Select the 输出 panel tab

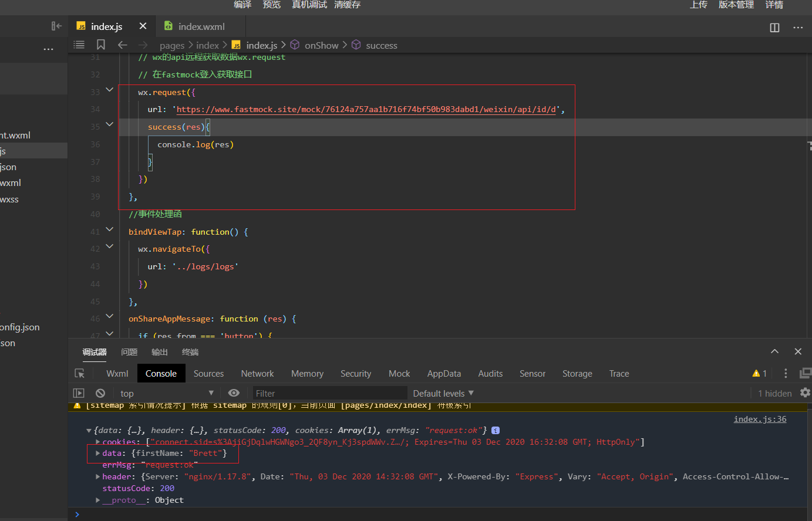point(160,352)
